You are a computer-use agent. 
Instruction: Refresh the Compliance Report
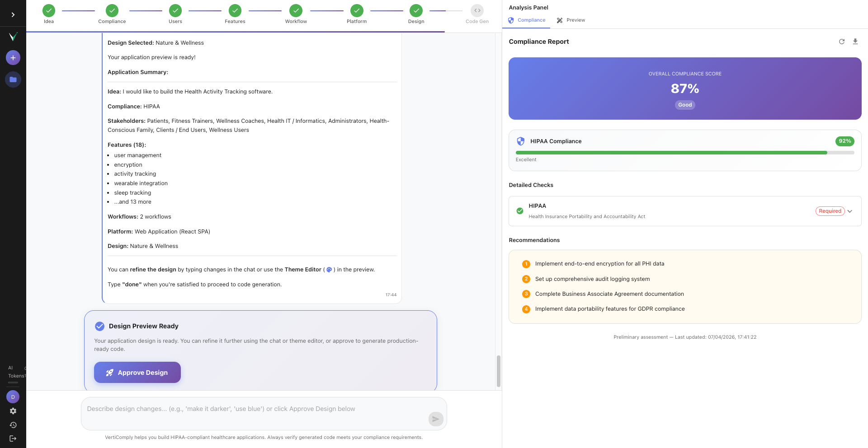(842, 41)
